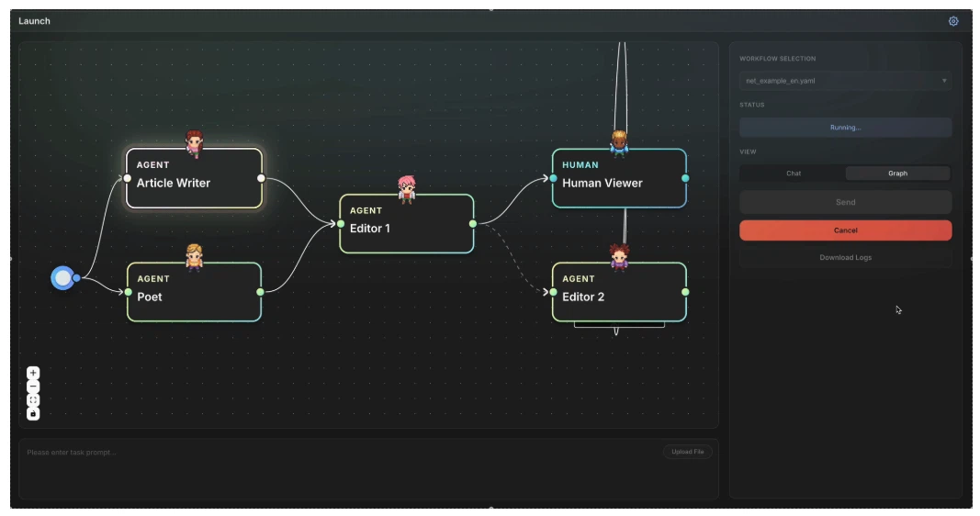Click the Human Viewer avatar sprite
The width and height of the screenshot is (980, 516).
pos(619,143)
